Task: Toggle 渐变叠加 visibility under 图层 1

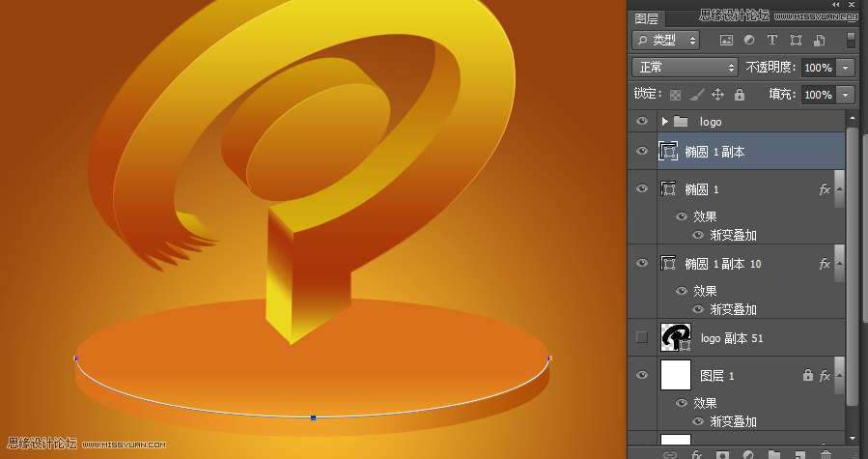Action: [x=699, y=421]
